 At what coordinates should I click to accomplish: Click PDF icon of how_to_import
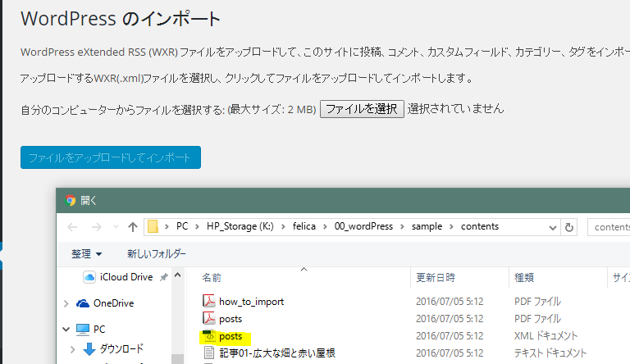coord(209,302)
